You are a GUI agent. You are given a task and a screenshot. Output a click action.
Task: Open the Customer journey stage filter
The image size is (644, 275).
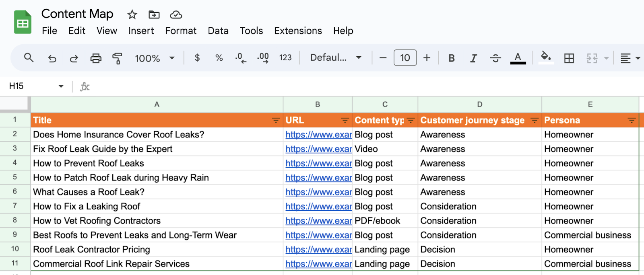click(x=535, y=120)
